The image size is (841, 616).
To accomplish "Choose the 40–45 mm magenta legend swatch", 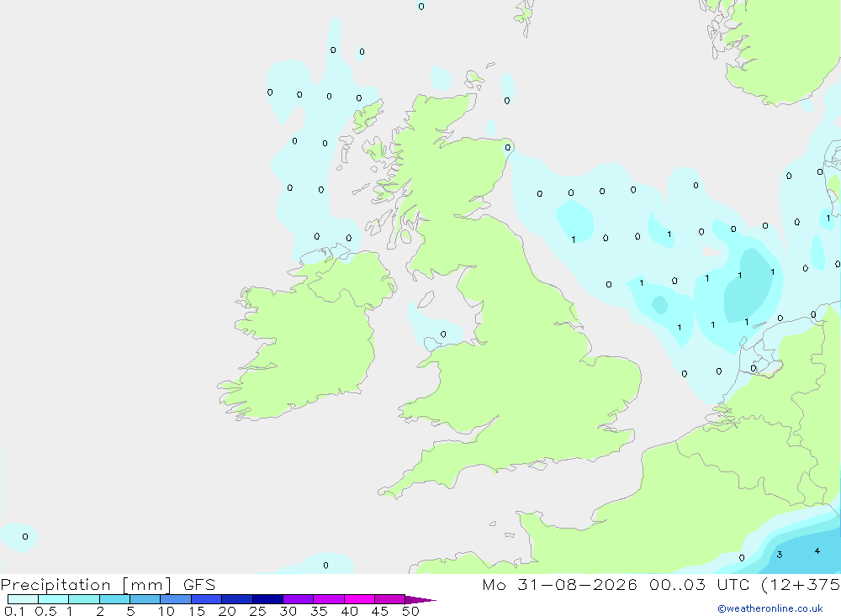I will [x=359, y=599].
